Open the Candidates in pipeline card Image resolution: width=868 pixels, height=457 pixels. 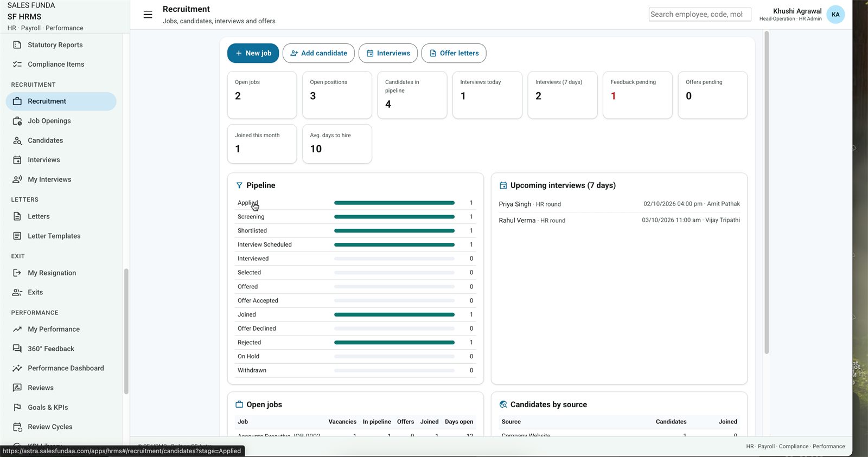pos(412,95)
